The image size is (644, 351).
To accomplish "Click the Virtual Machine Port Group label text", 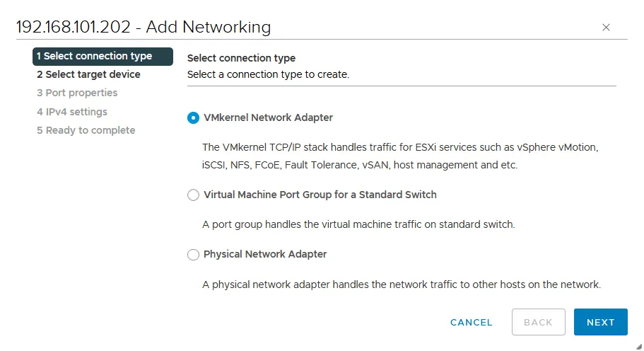I will click(320, 195).
